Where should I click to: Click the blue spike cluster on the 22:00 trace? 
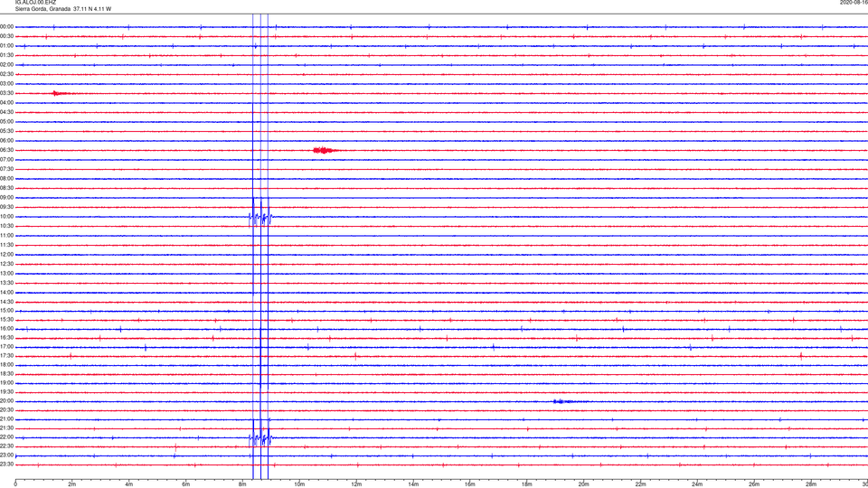tap(260, 439)
